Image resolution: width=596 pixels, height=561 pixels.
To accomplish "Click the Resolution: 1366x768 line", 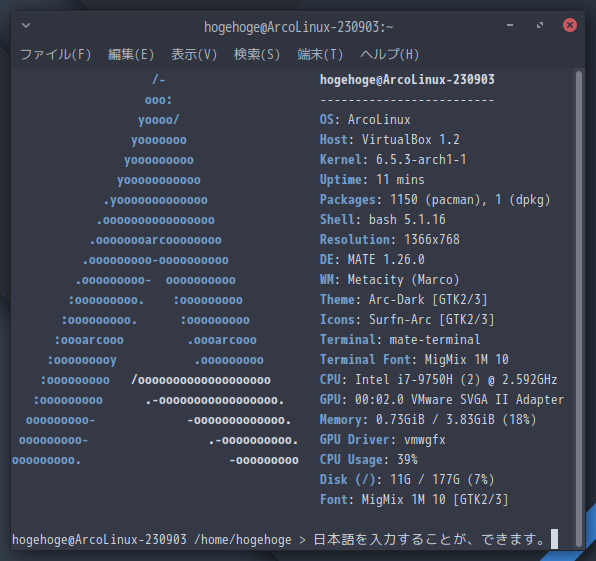I will [390, 239].
